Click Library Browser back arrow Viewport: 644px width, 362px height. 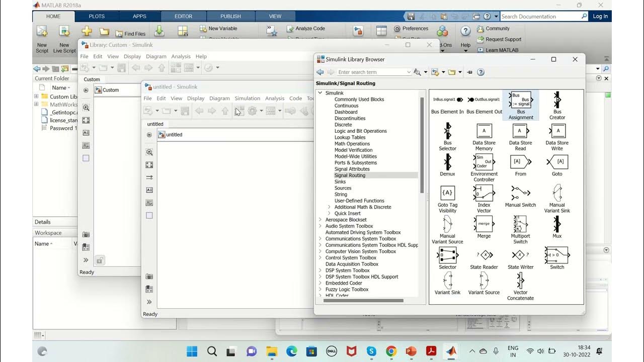320,72
